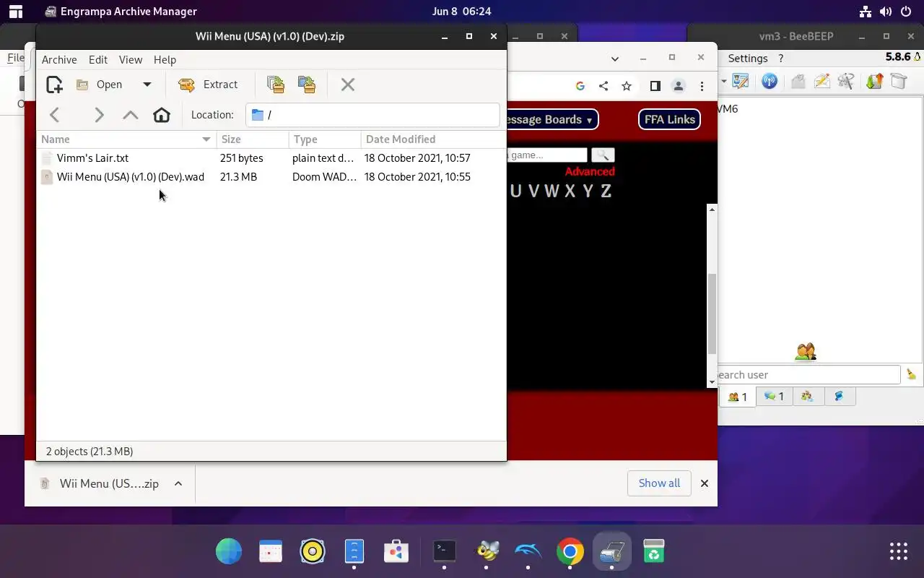Click the pencil-and-envelope message icon in BeeBEEP toolbar
The image size is (924, 578).
(x=822, y=82)
